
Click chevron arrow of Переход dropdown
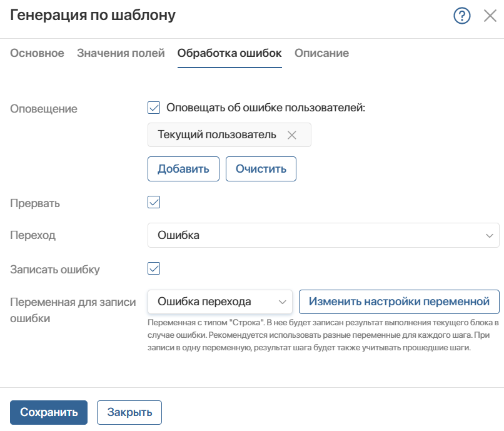(x=489, y=235)
